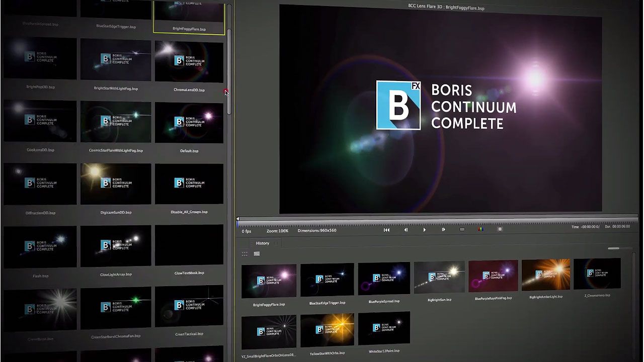Click the go-to-start playback button

386,230
